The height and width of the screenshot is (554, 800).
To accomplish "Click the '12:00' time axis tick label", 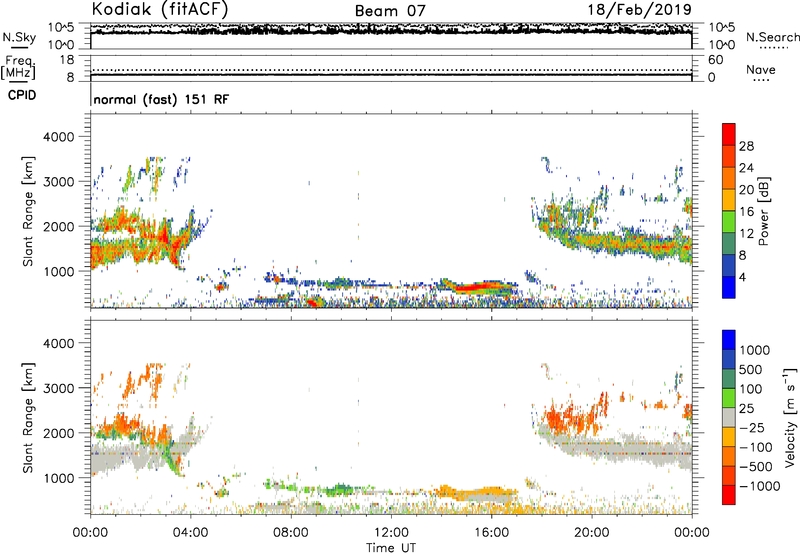I will (391, 533).
